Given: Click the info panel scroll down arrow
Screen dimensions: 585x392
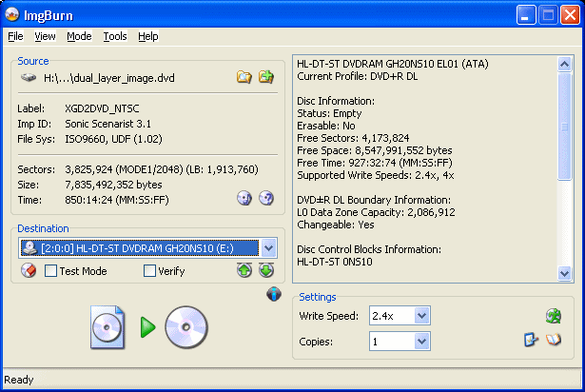Looking at the screenshot, I should pos(564,273).
